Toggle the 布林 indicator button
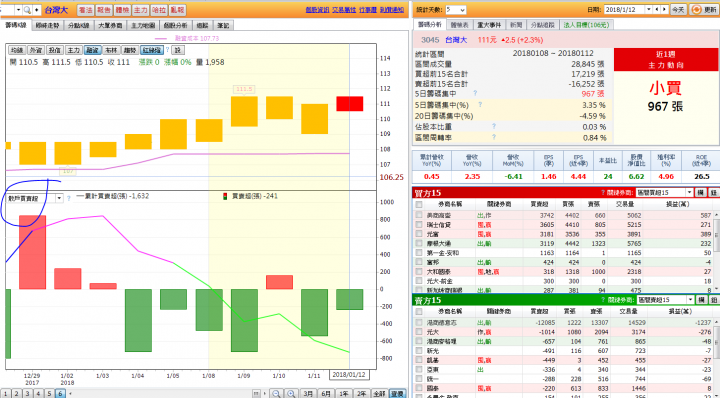720x398 pixels. (x=111, y=50)
